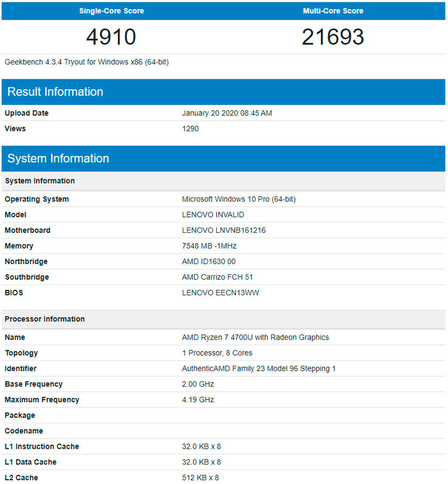
Task: Select BIOS value LENOVO EECN13WW
Action: point(220,292)
